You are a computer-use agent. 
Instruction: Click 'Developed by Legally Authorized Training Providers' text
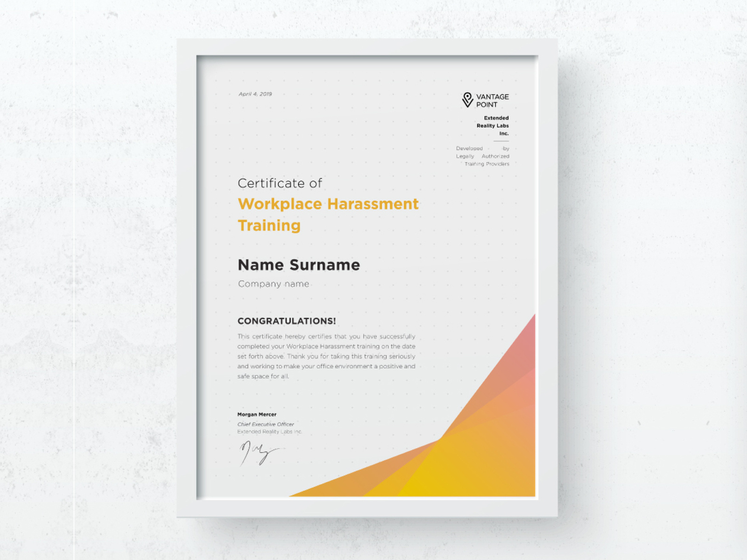[483, 156]
